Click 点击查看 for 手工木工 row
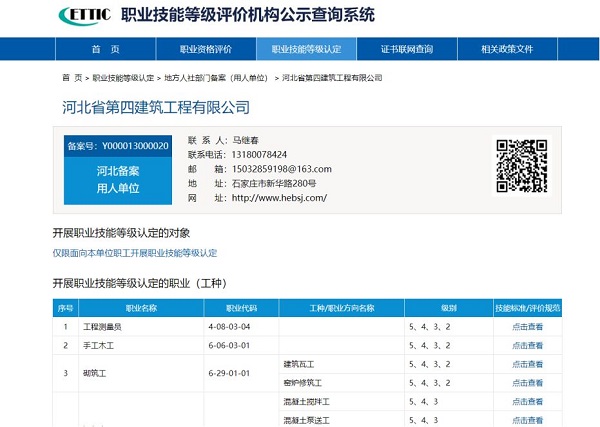Viewport: 600px width, 427px height. [527, 345]
